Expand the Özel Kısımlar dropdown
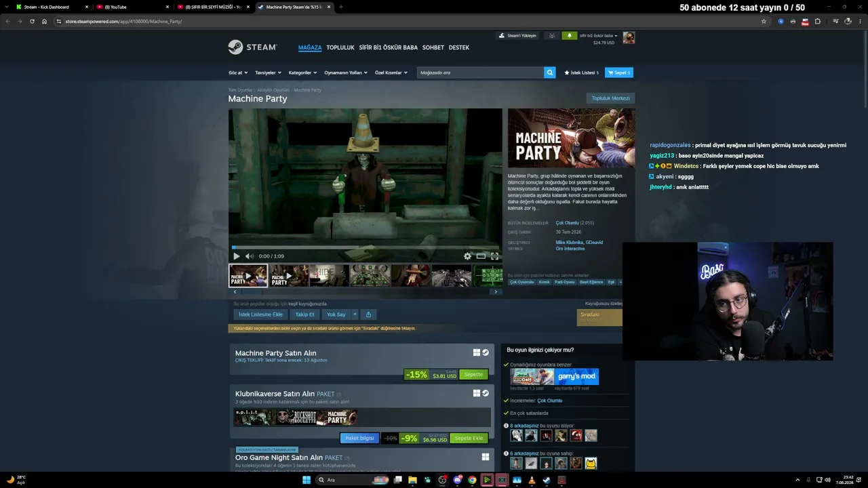Image resolution: width=868 pixels, height=488 pixels. tap(391, 73)
